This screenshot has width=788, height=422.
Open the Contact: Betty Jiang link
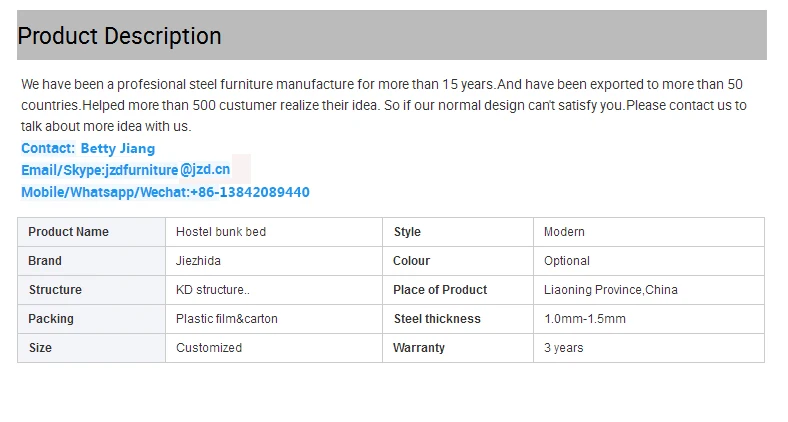[88, 148]
